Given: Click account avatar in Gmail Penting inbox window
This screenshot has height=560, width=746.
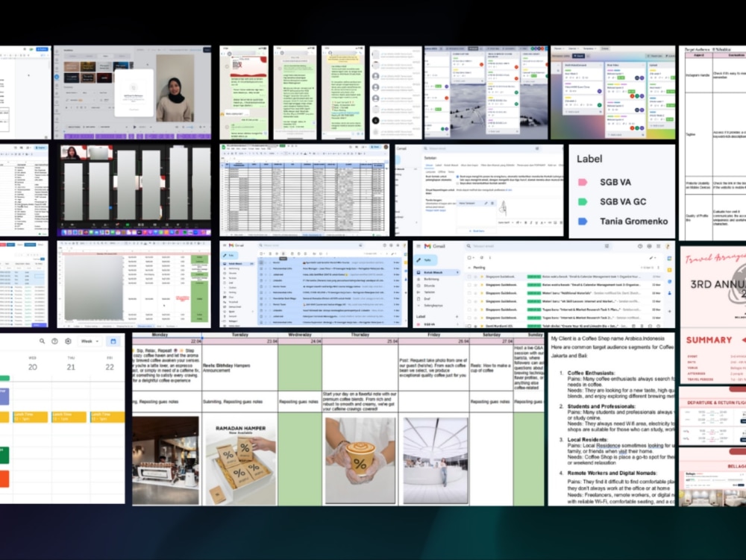Looking at the screenshot, I should pos(668,246).
